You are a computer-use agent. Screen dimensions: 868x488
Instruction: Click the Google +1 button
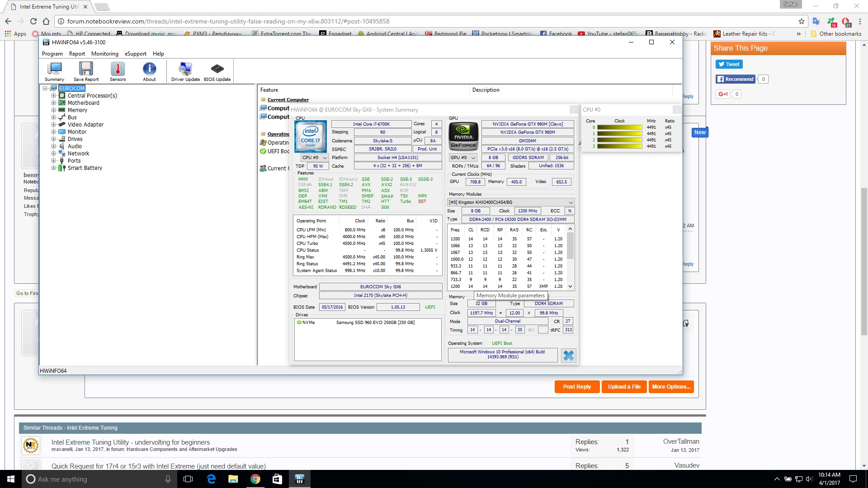(x=723, y=94)
